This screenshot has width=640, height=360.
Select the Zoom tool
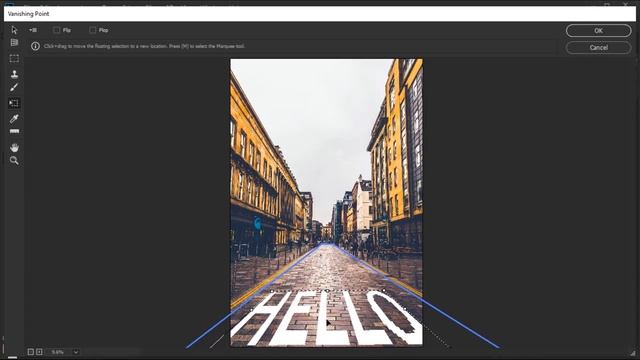click(14, 160)
